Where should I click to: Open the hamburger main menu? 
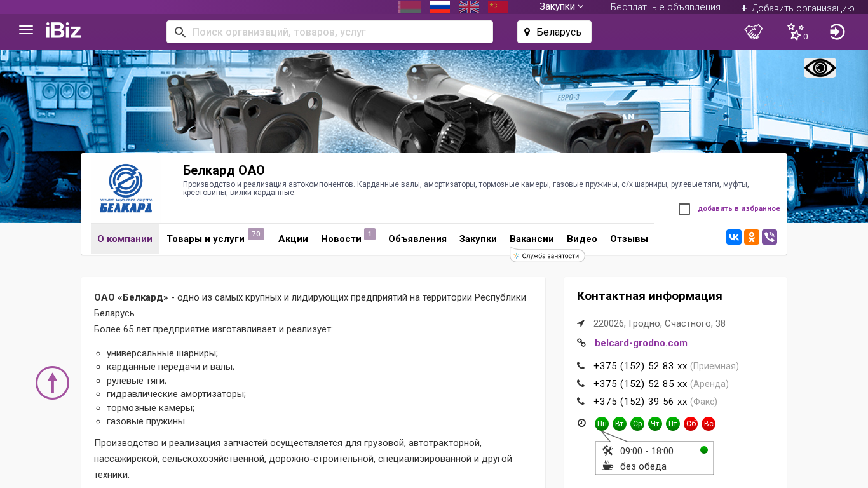(26, 30)
